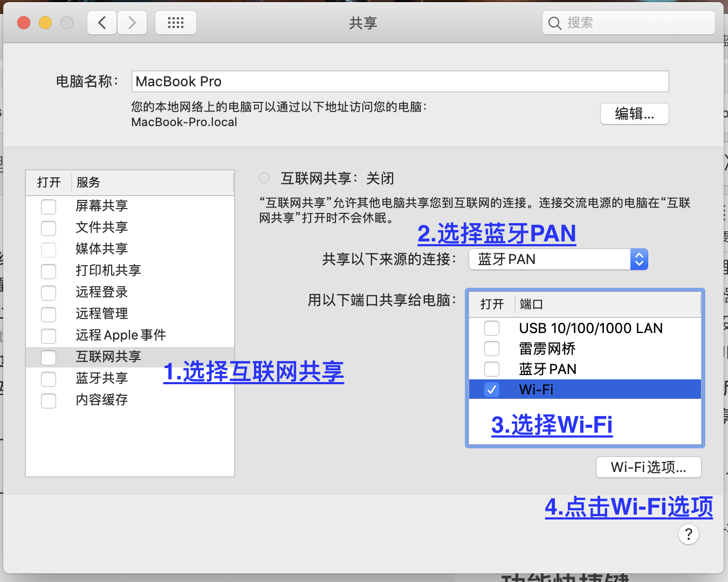
Task: Go back with the left chevron button
Action: tap(102, 23)
